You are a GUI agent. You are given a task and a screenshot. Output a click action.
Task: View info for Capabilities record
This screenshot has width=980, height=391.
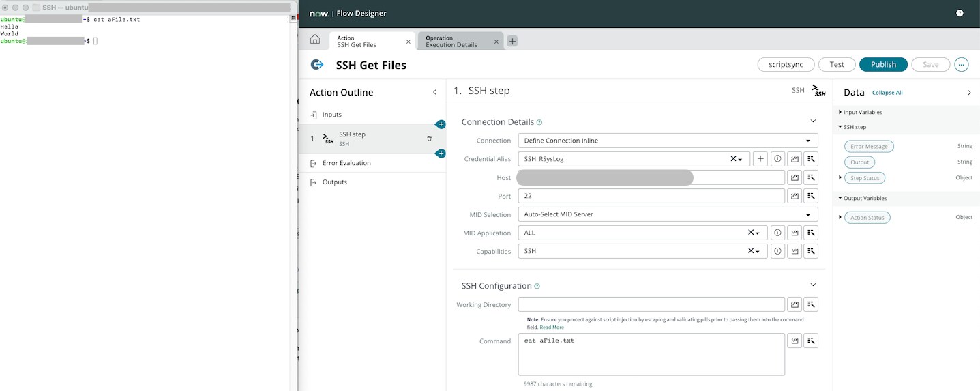click(777, 251)
